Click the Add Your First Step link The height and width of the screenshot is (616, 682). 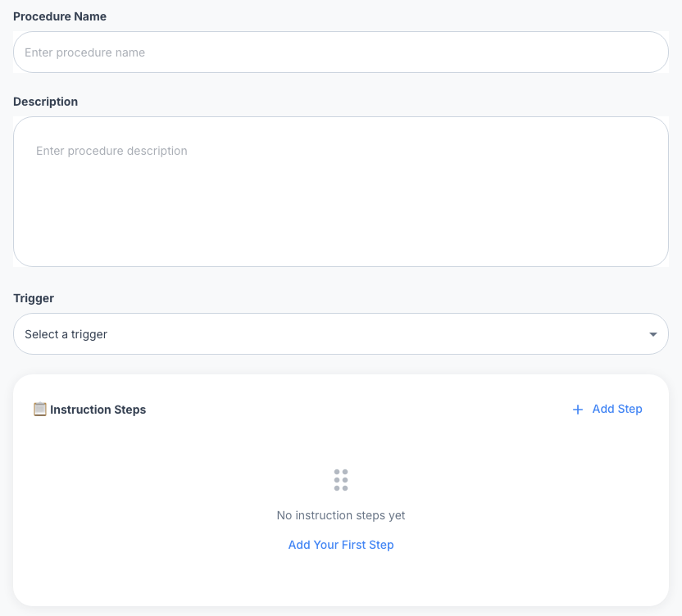coord(340,545)
